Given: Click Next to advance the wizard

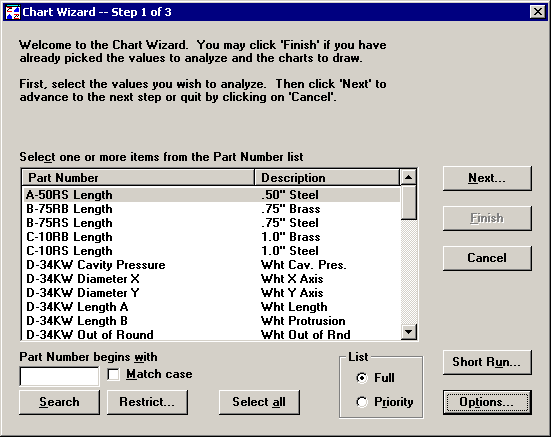Looking at the screenshot, I should (487, 178).
